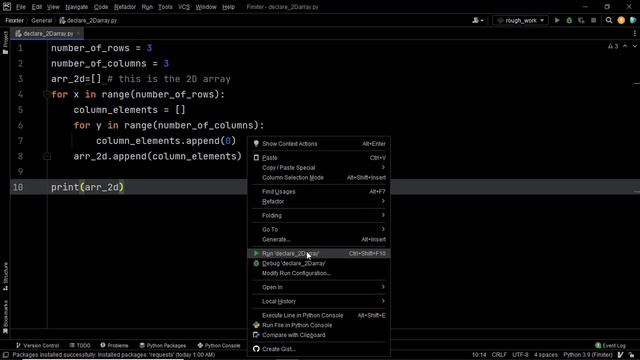The image size is (640, 360).
Task: Click 4 spaces indent setting
Action: click(x=546, y=355)
